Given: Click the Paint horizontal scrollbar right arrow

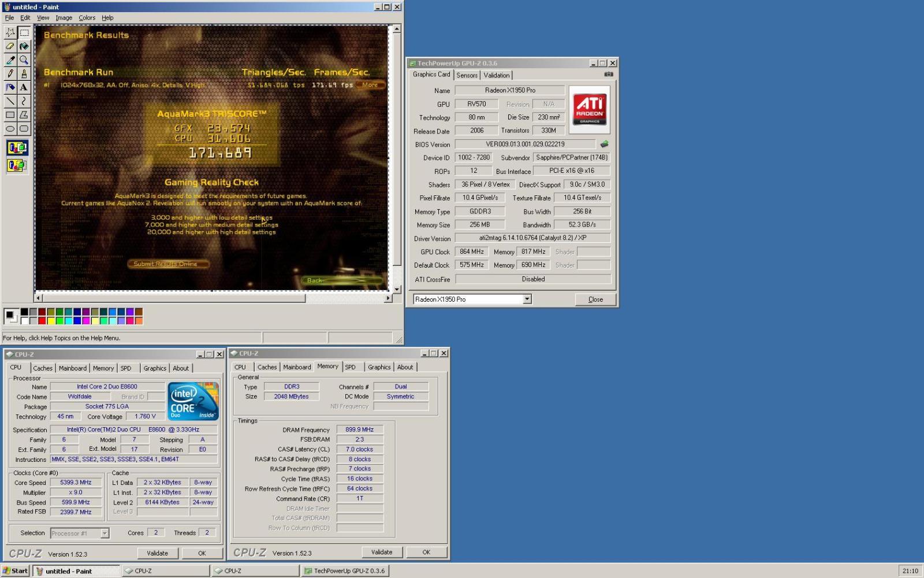Looking at the screenshot, I should [388, 298].
